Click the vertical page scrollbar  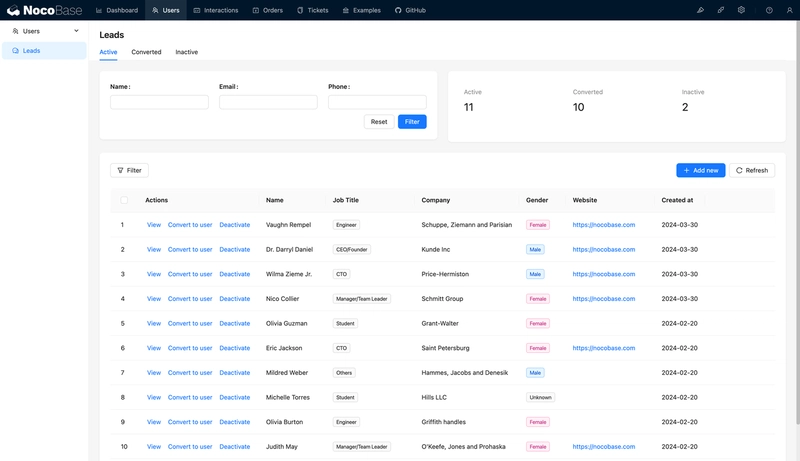pos(797,223)
